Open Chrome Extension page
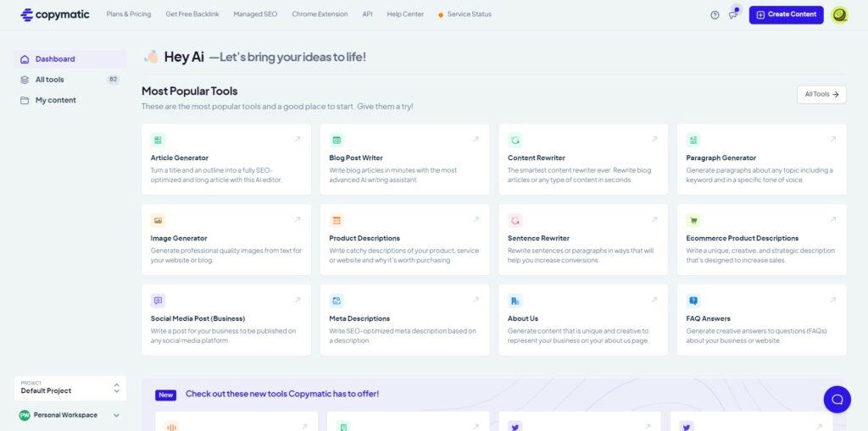868x431 pixels. coord(320,14)
